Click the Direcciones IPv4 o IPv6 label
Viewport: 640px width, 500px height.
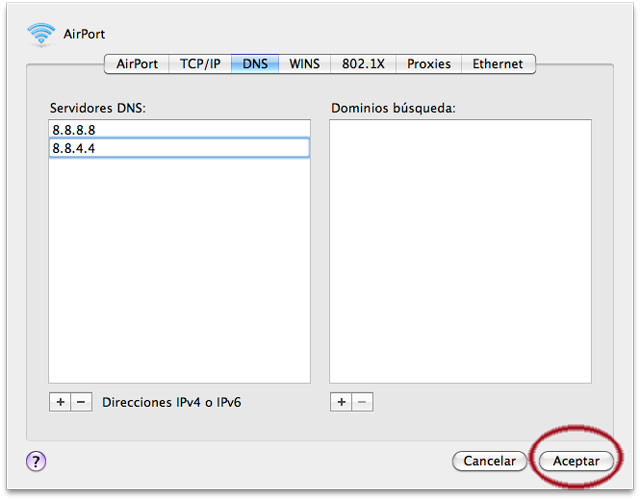point(171,402)
